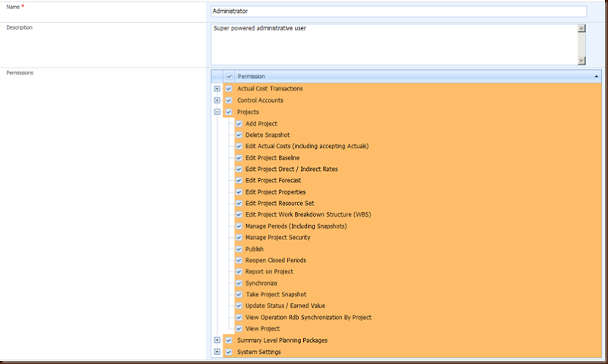The width and height of the screenshot is (608, 364).
Task: Click inside the Description text area
Action: [x=393, y=44]
